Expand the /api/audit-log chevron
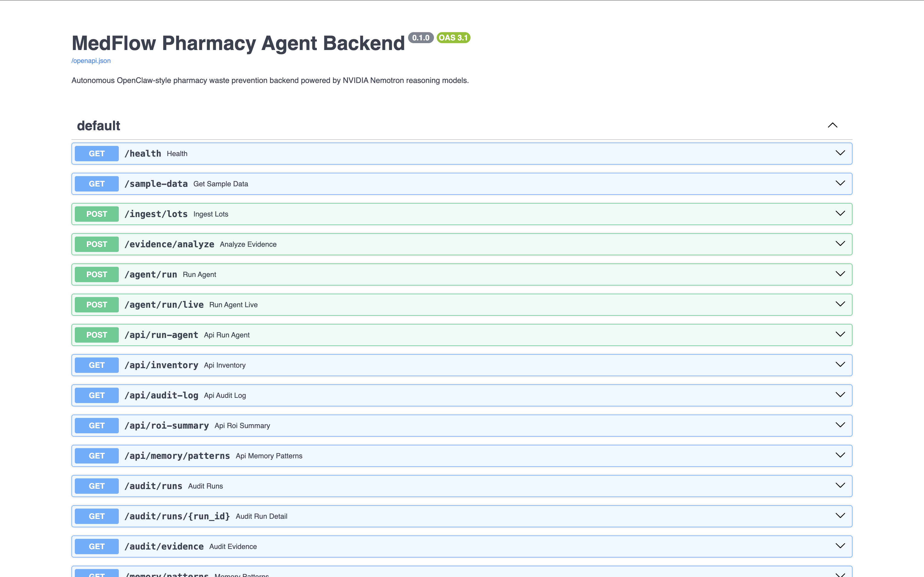The image size is (924, 577). [840, 395]
